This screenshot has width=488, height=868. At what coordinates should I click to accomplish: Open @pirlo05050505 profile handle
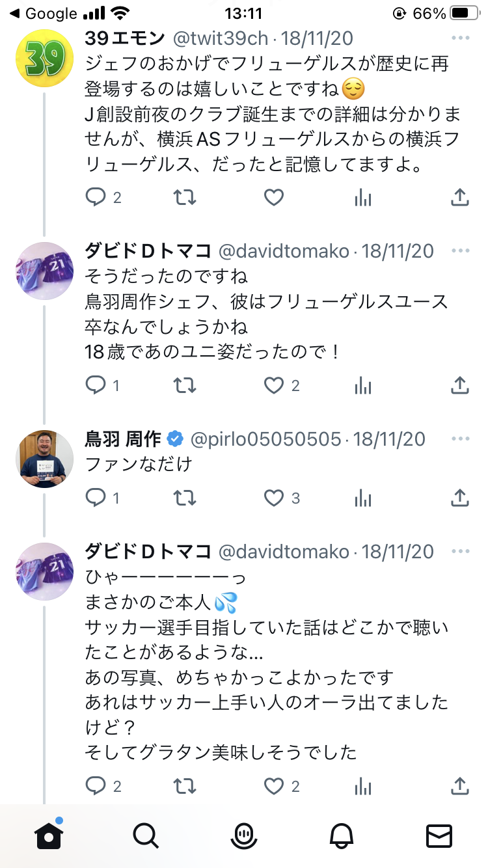pyautogui.click(x=265, y=439)
